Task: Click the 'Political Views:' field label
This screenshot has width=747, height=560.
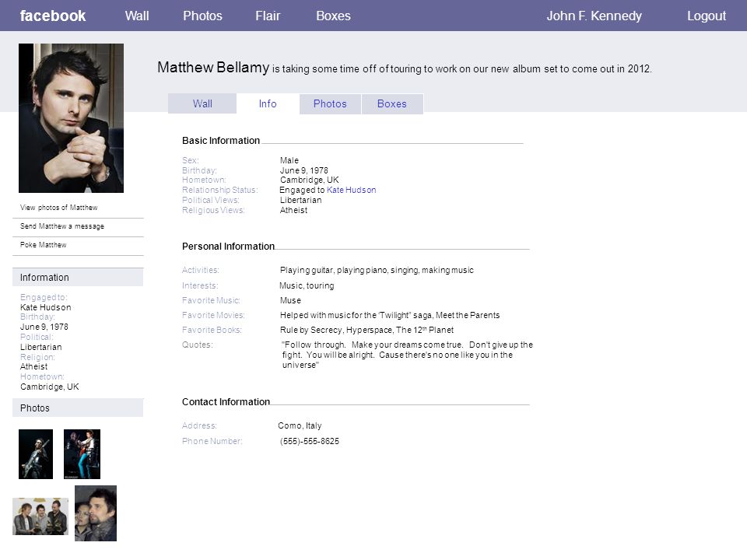Action: pos(211,200)
